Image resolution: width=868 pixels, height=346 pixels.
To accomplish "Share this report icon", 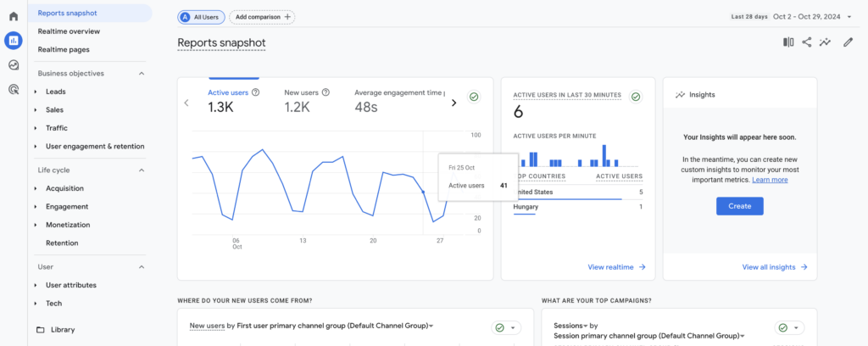I will [807, 42].
